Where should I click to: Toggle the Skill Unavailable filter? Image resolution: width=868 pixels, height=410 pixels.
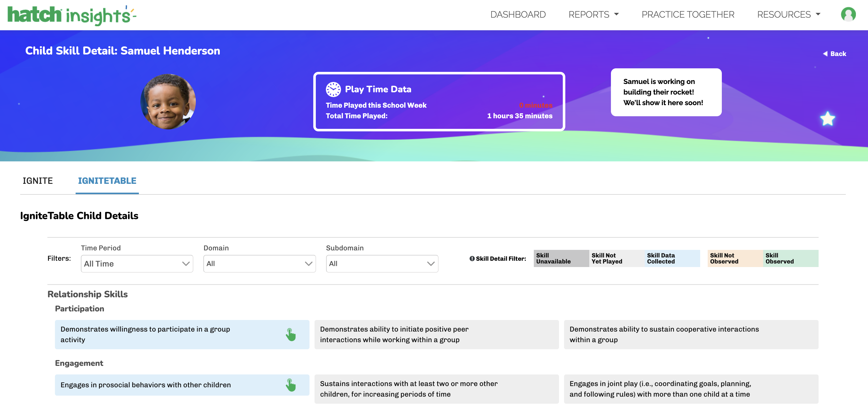point(561,259)
